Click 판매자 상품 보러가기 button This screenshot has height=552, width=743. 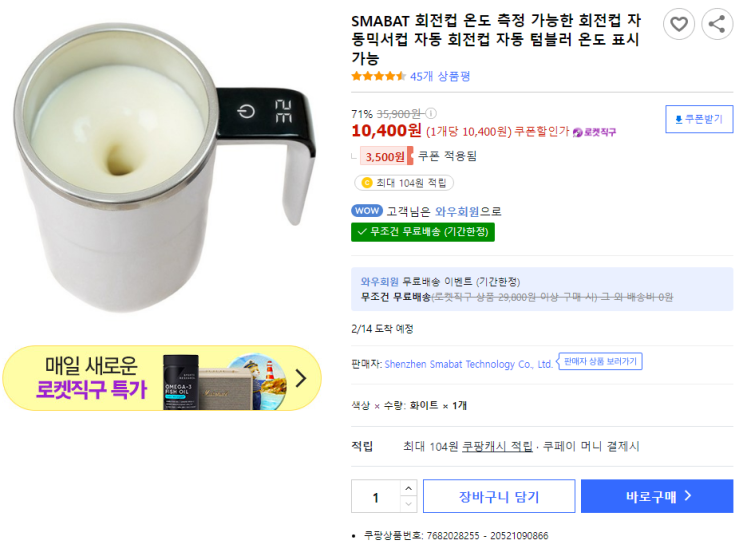click(601, 362)
